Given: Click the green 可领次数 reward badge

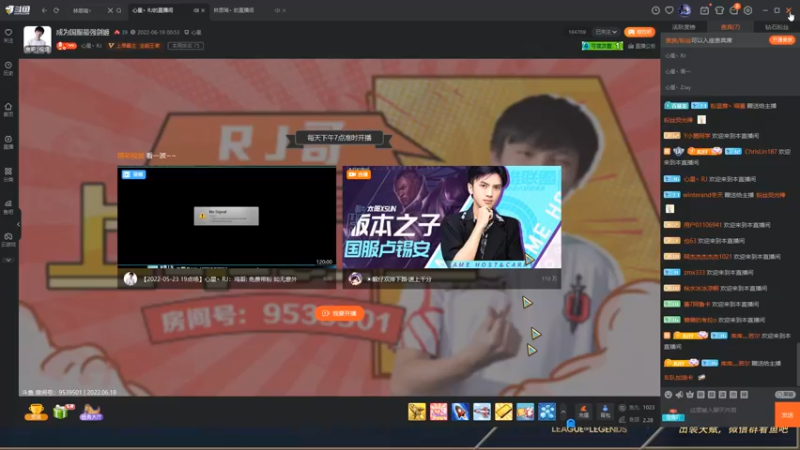Looking at the screenshot, I should click(x=603, y=46).
